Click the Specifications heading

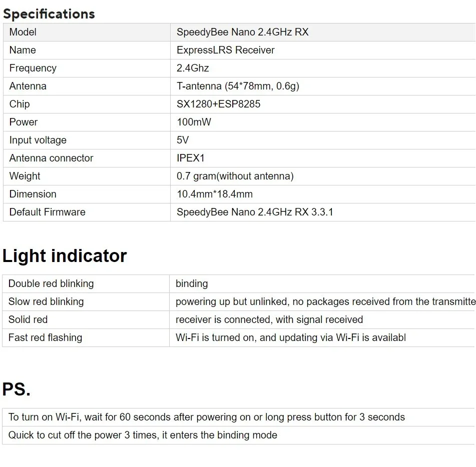point(49,14)
